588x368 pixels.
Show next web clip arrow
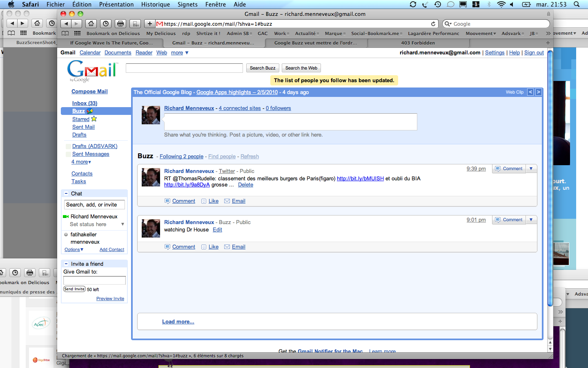539,92
